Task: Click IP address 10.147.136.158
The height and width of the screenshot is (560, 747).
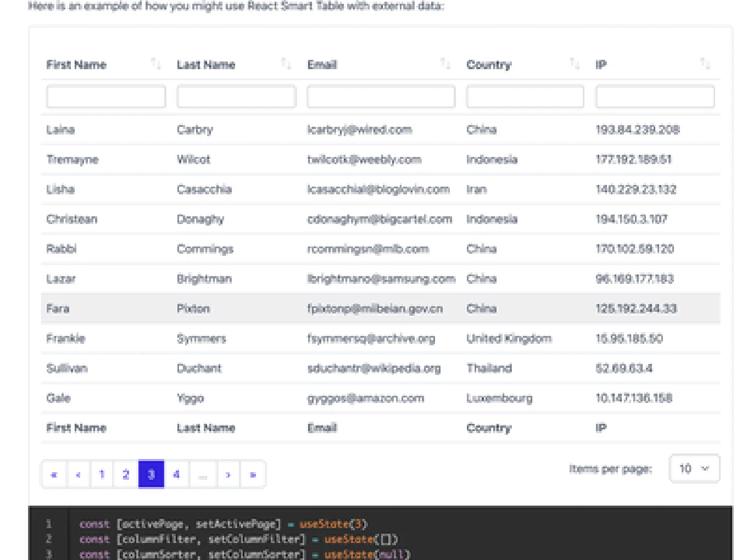Action: point(634,398)
